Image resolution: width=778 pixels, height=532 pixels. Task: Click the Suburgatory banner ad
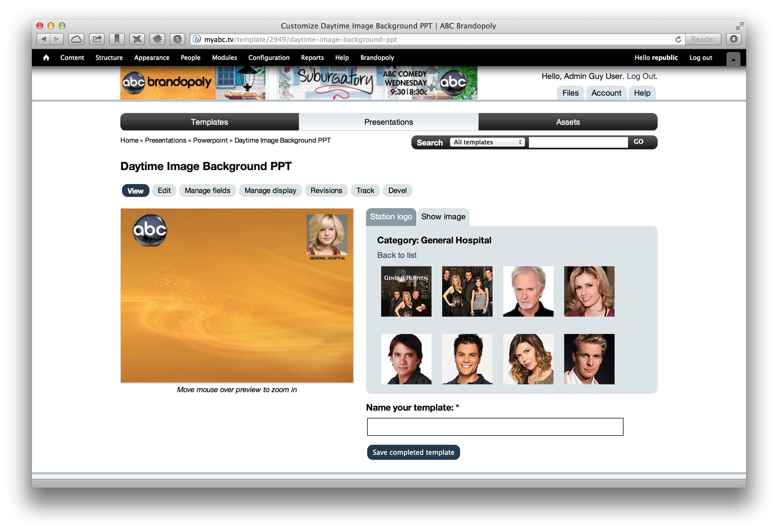346,82
